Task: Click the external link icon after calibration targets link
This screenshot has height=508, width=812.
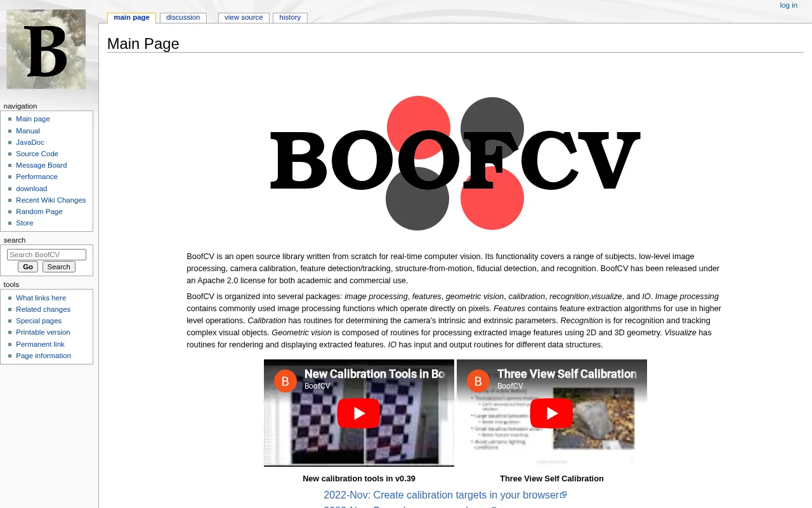Action: 563,495
